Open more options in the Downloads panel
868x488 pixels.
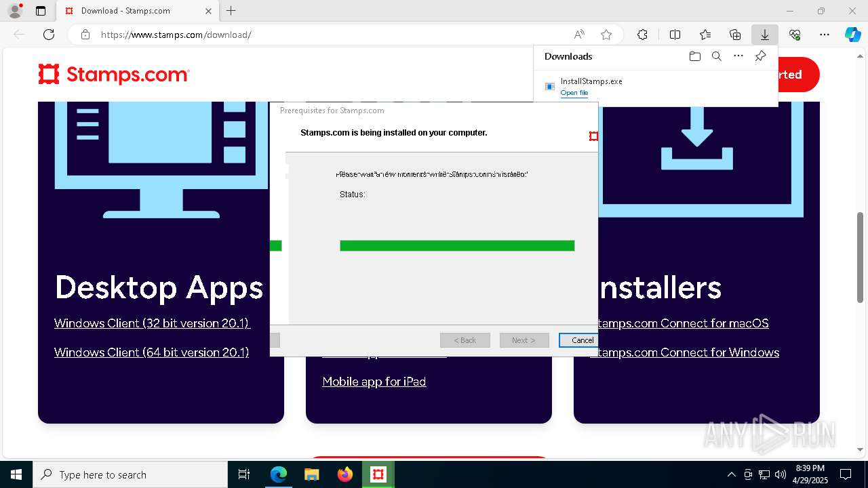(x=738, y=56)
